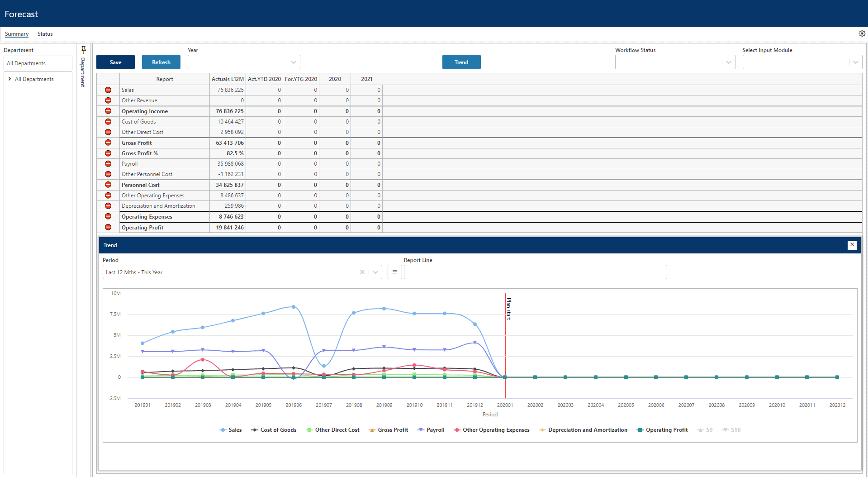Click red minus icon beside Gross Profit %

pyautogui.click(x=108, y=153)
